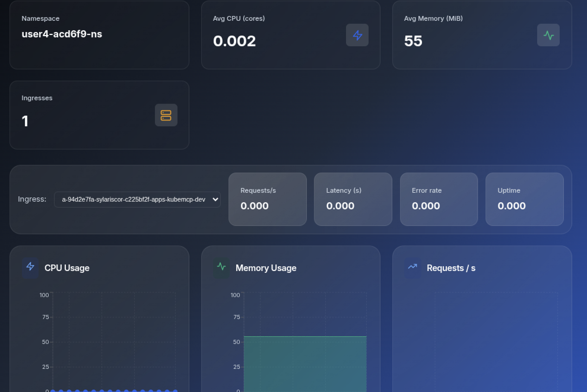Click the pulse icon in the Avg Memory card
Image resolution: width=587 pixels, height=392 pixels.
[548, 35]
